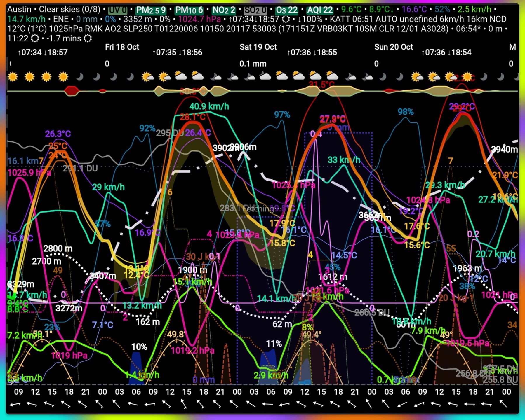
Task: Toggle the O3 22 ozone badge
Action: pos(287,9)
